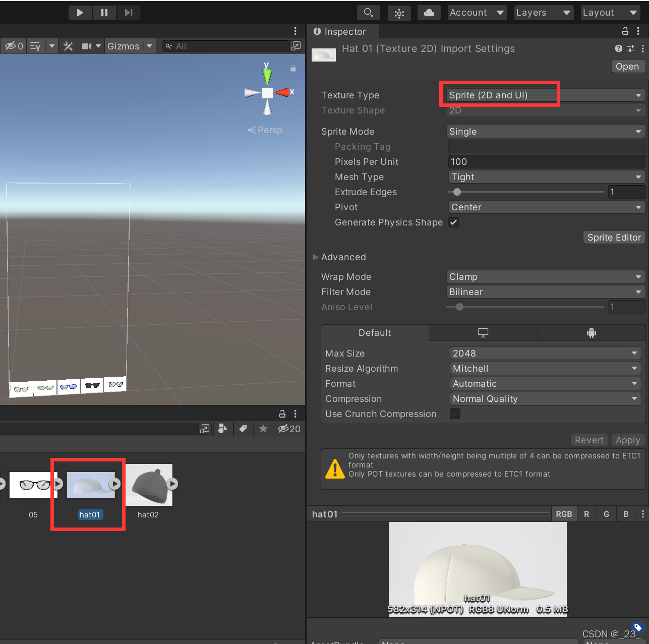Open lighting progress sun icon
This screenshot has width=649, height=644.
[x=399, y=13]
